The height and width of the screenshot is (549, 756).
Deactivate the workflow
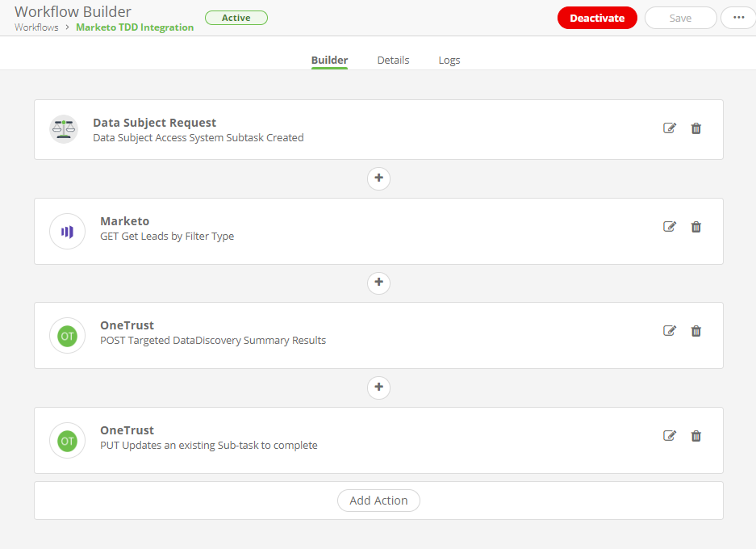pyautogui.click(x=597, y=18)
